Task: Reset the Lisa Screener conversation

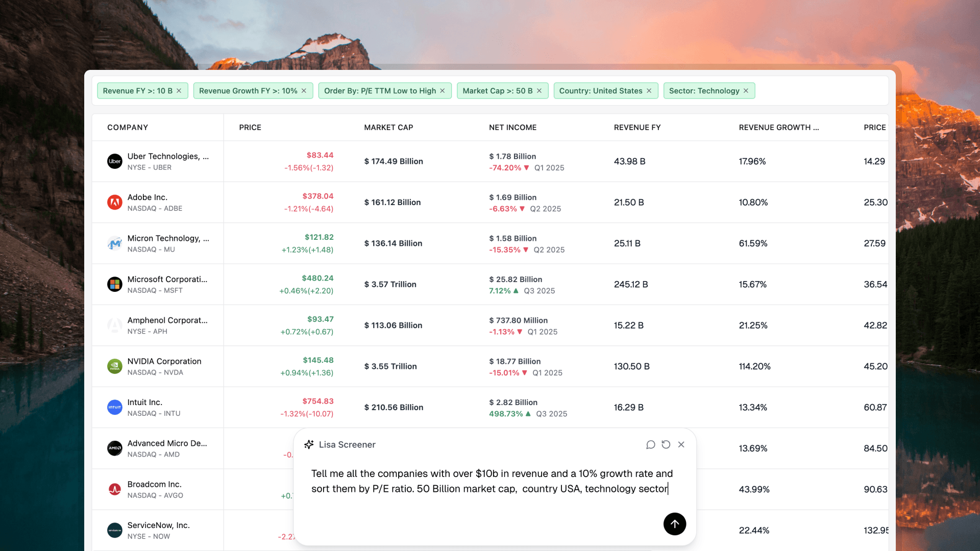Action: click(x=666, y=444)
